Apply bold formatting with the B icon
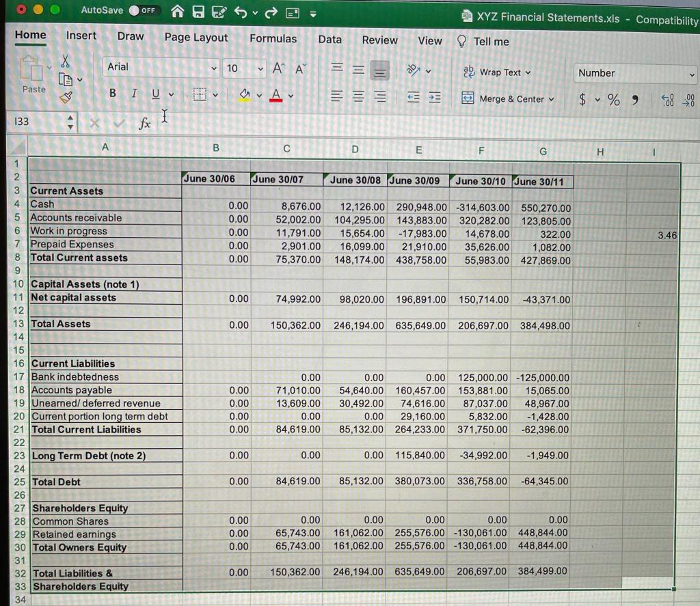Image resolution: width=700 pixels, height=606 pixels. [112, 93]
